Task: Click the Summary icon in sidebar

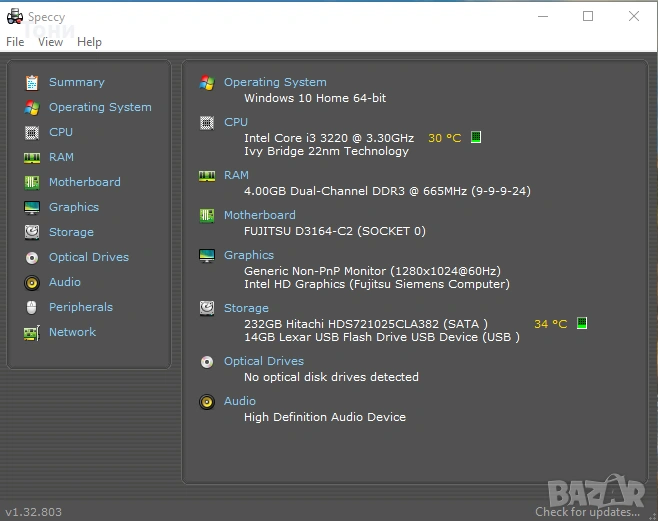Action: [32, 82]
